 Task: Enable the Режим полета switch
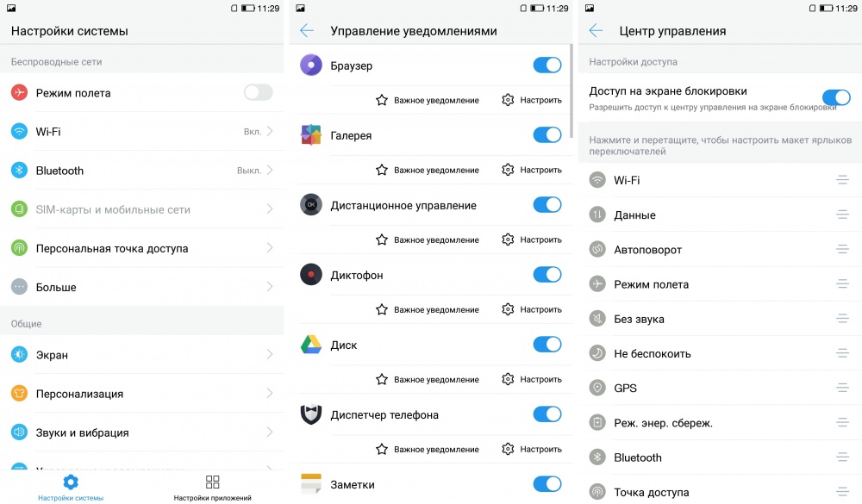[258, 93]
